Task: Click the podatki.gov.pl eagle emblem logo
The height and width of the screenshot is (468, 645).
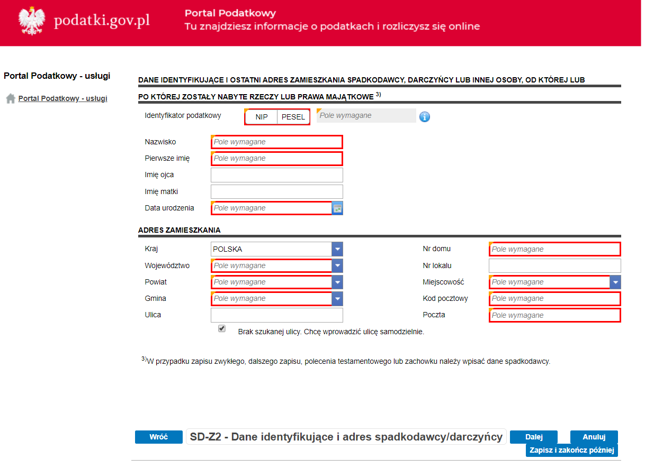Action: (32, 21)
